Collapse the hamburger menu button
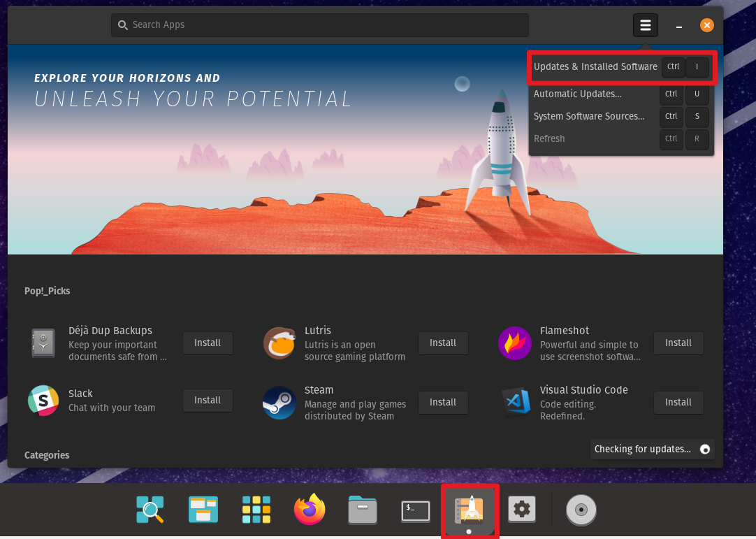This screenshot has height=539, width=756. pos(645,26)
